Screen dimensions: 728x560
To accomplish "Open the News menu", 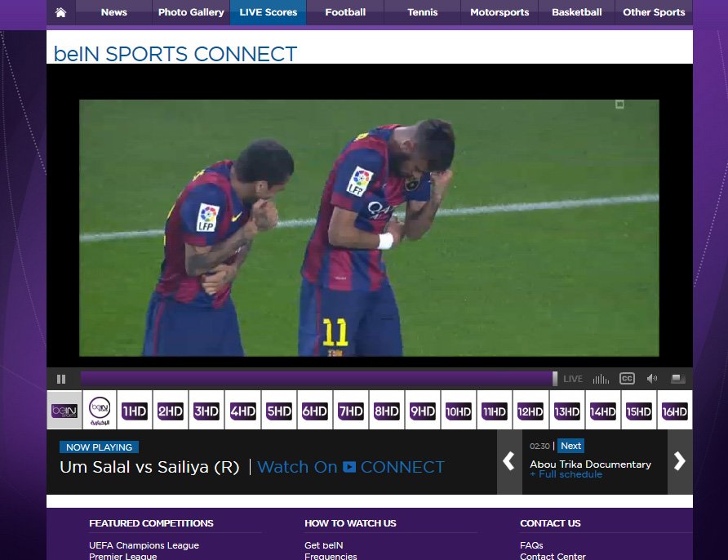I will click(113, 12).
